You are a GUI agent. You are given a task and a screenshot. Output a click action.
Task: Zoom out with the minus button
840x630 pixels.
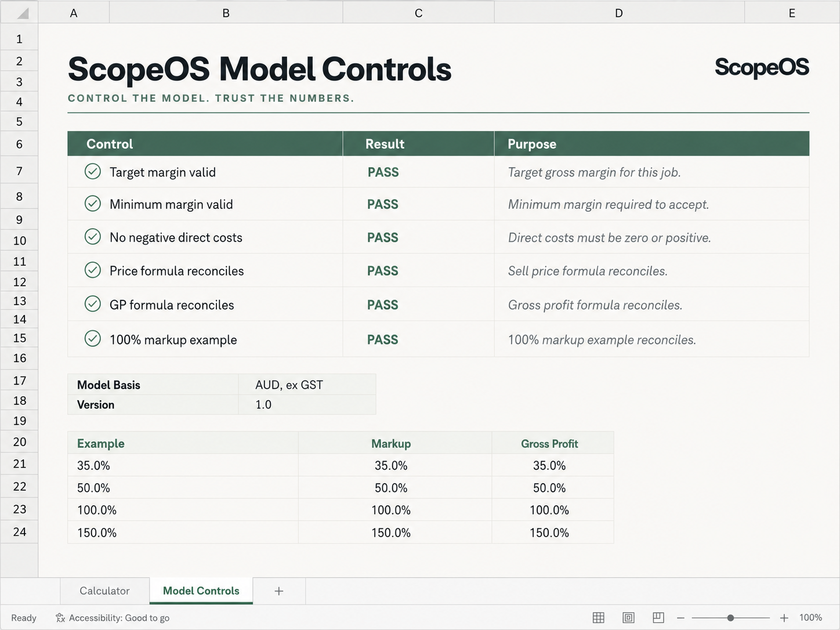(x=680, y=618)
